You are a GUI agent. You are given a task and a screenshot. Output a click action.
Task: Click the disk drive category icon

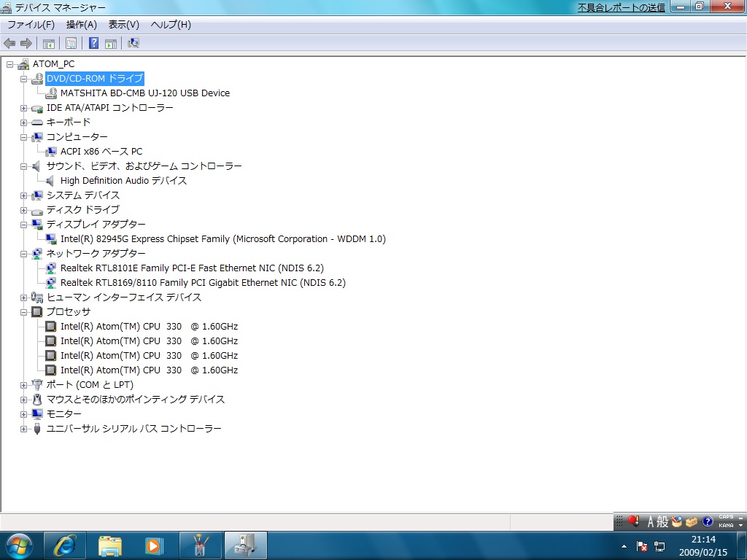pyautogui.click(x=37, y=211)
